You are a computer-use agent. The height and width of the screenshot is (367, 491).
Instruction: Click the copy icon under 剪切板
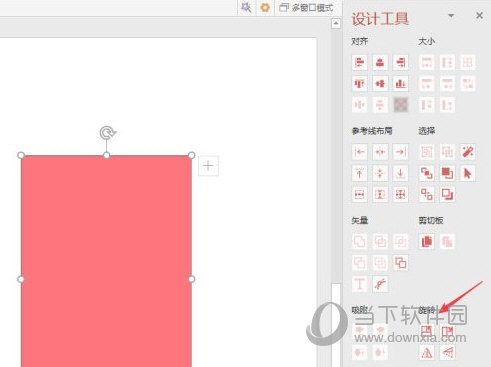click(x=427, y=241)
